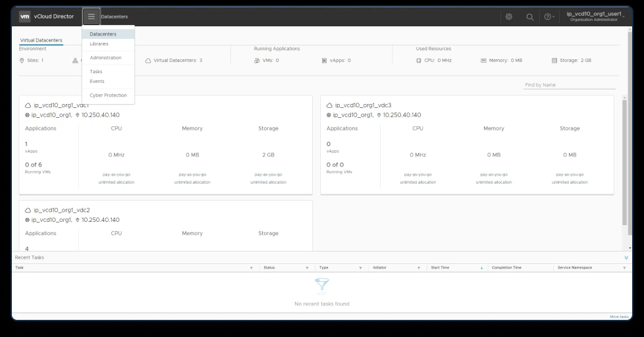Viewport: 644px width, 337px height.
Task: Click the Storage icon under Used Resources
Action: pos(554,61)
